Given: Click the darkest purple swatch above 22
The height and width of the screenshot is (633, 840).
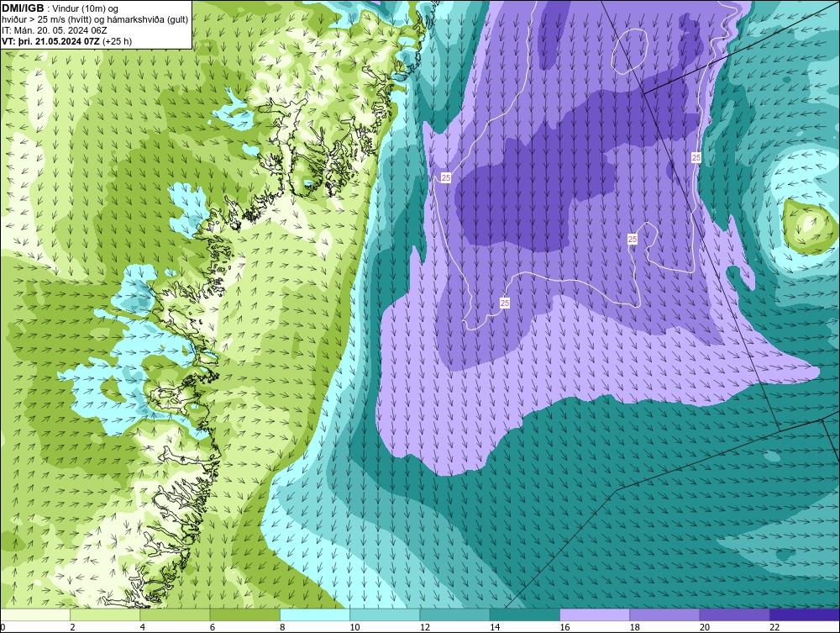Looking at the screenshot, I should [805, 615].
